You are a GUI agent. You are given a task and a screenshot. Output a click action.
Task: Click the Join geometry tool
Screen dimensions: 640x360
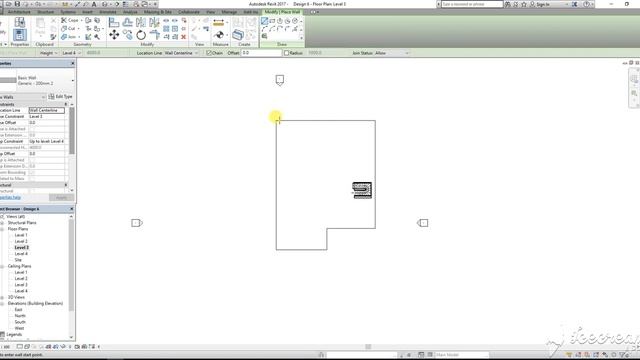(69, 37)
